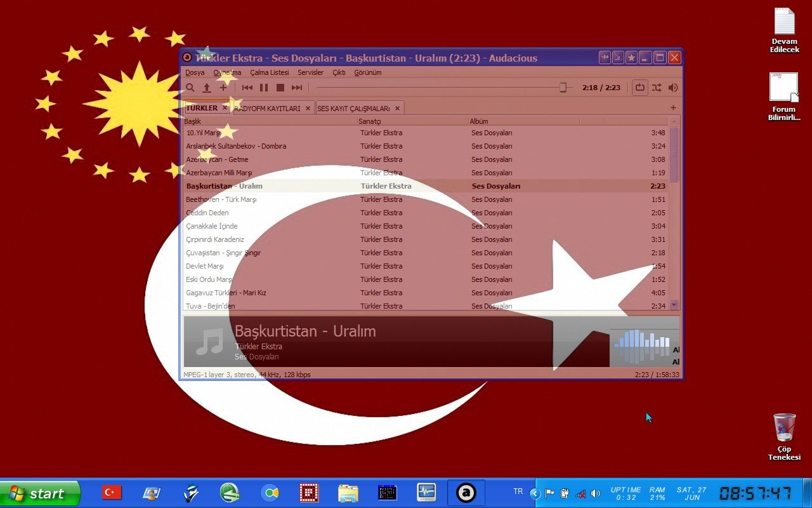Select Azerbaycan - Getme track
The width and height of the screenshot is (812, 508).
(426, 159)
